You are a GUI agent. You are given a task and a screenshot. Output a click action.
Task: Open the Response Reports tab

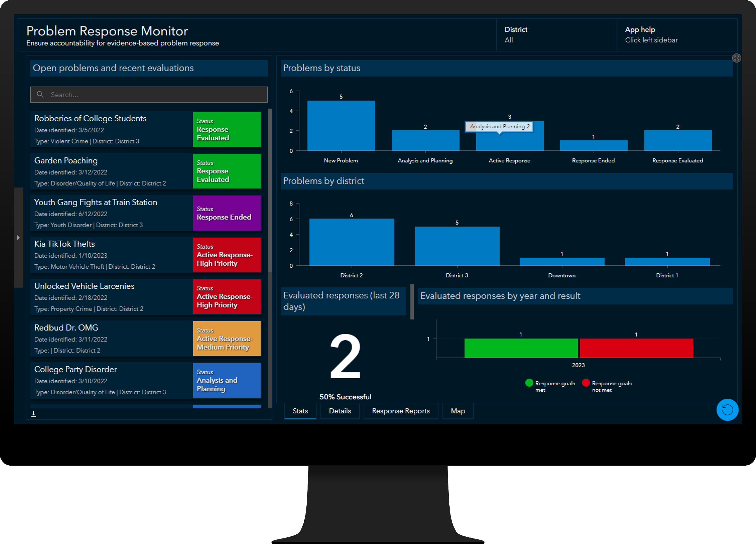(x=401, y=411)
